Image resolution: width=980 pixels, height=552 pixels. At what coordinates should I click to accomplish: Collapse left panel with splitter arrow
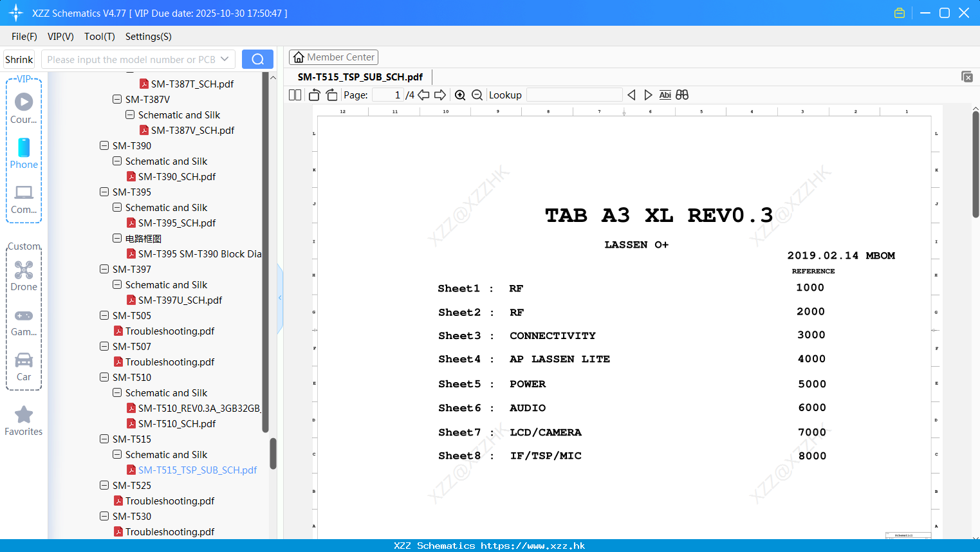[280, 298]
